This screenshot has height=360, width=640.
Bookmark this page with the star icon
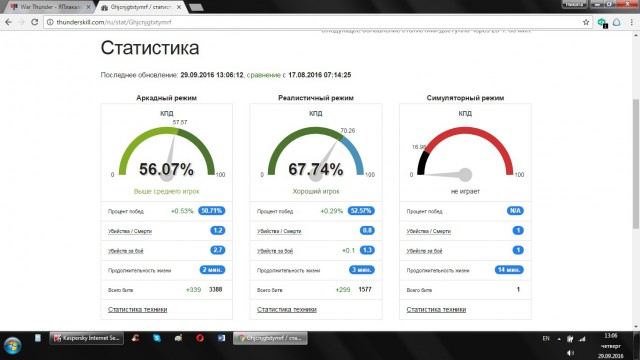pos(586,22)
